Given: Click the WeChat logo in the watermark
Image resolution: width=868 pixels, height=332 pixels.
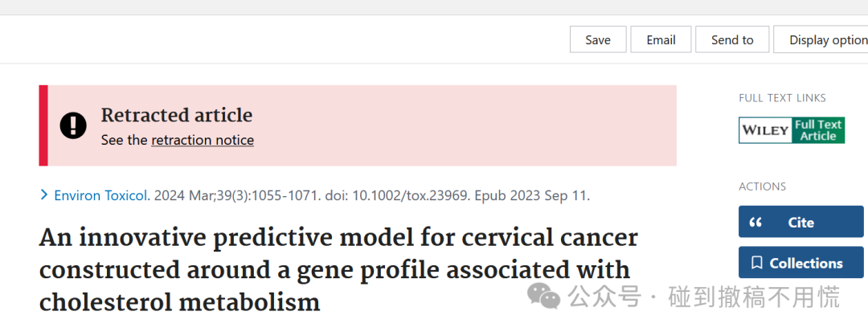Looking at the screenshot, I should pyautogui.click(x=543, y=296).
